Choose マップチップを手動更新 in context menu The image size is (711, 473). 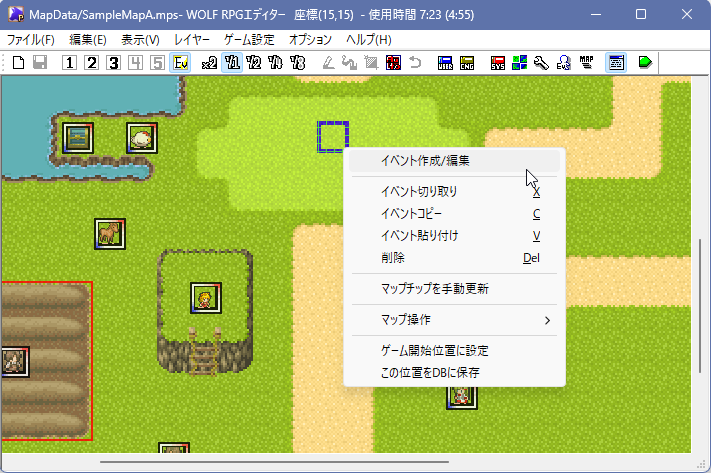point(454,289)
